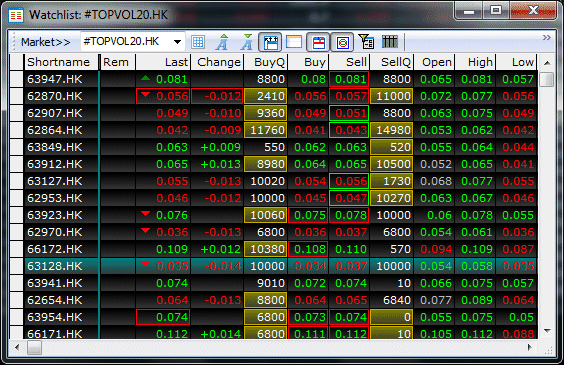Image resolution: width=564 pixels, height=365 pixels.
Task: Open the #TOPVOL20.HK dropdown arrow
Action: [x=177, y=42]
